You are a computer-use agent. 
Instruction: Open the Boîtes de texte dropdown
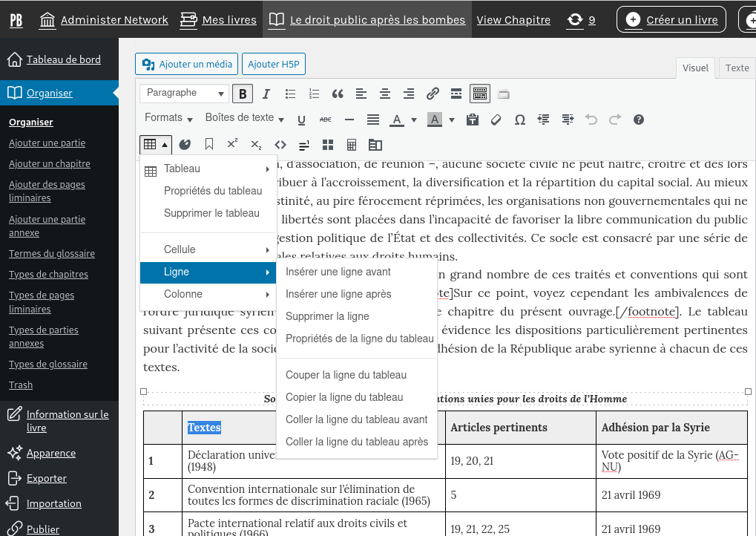pos(245,118)
